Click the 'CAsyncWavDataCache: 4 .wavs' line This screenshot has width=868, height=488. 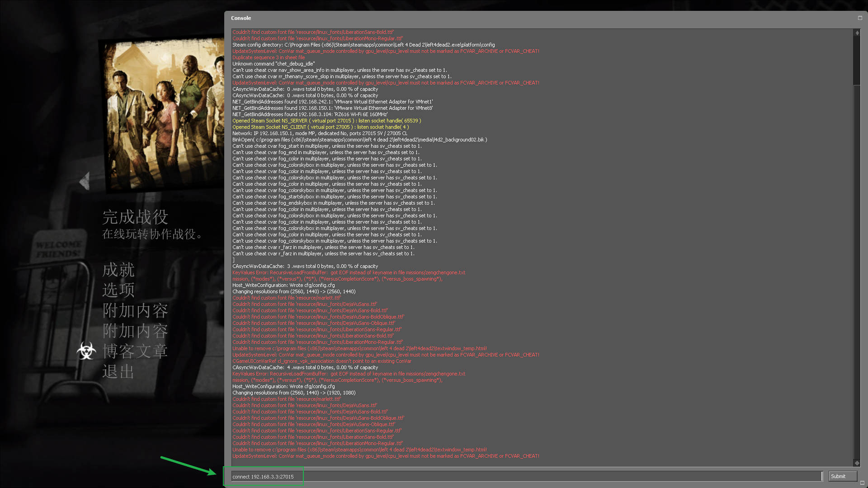coord(305,367)
